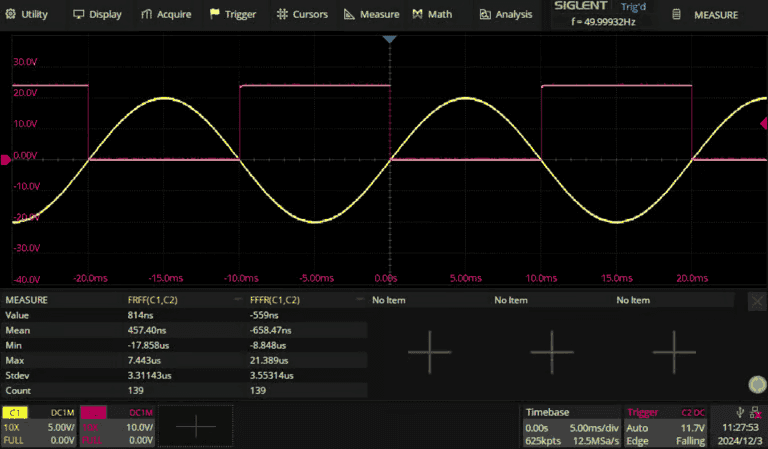Click the date and time display
The image size is (768, 449).
[x=740, y=434]
